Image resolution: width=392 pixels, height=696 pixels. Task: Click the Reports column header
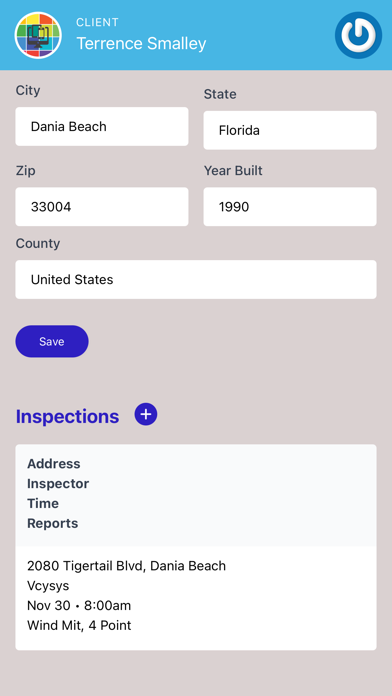tap(52, 523)
